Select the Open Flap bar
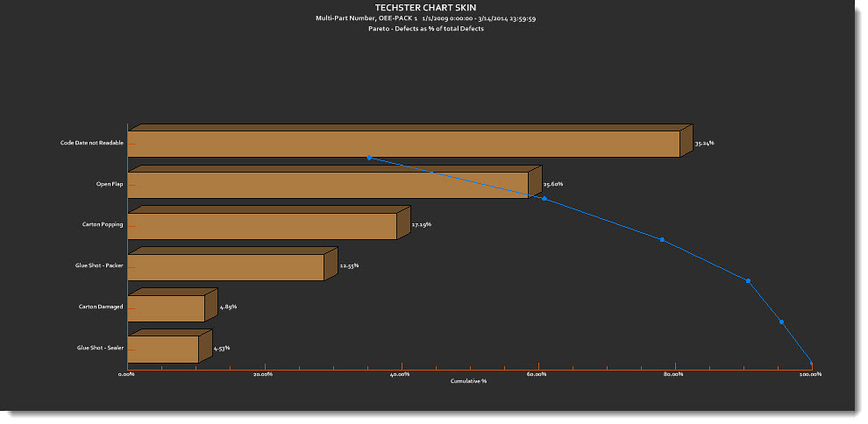Viewport: 868px width, 424px height. coord(328,185)
